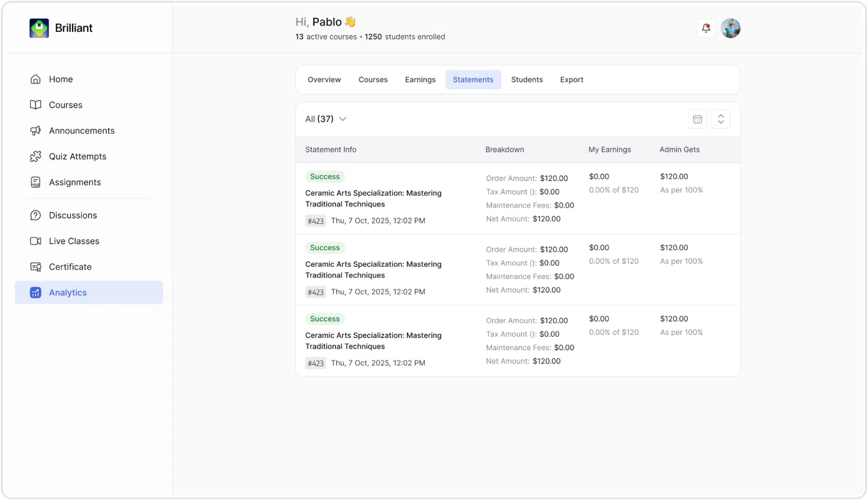The width and height of the screenshot is (868, 500).
Task: Open Pablo's profile avatar
Action: click(x=731, y=28)
